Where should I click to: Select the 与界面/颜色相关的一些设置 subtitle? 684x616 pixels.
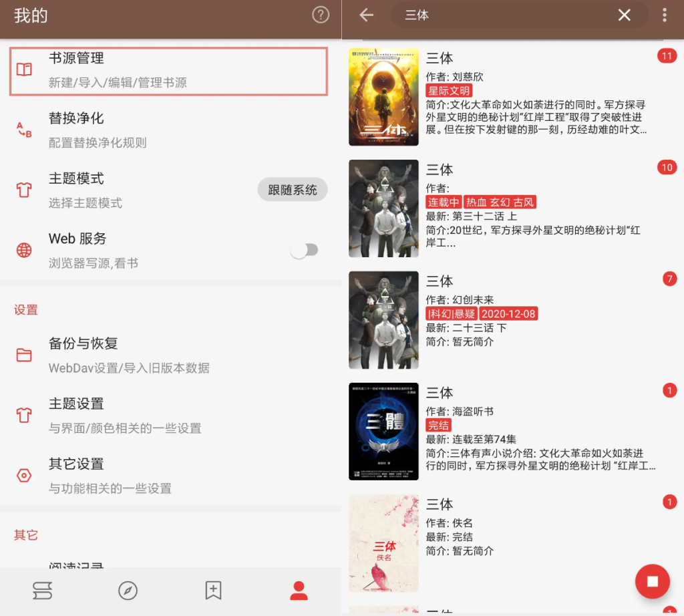tap(125, 428)
